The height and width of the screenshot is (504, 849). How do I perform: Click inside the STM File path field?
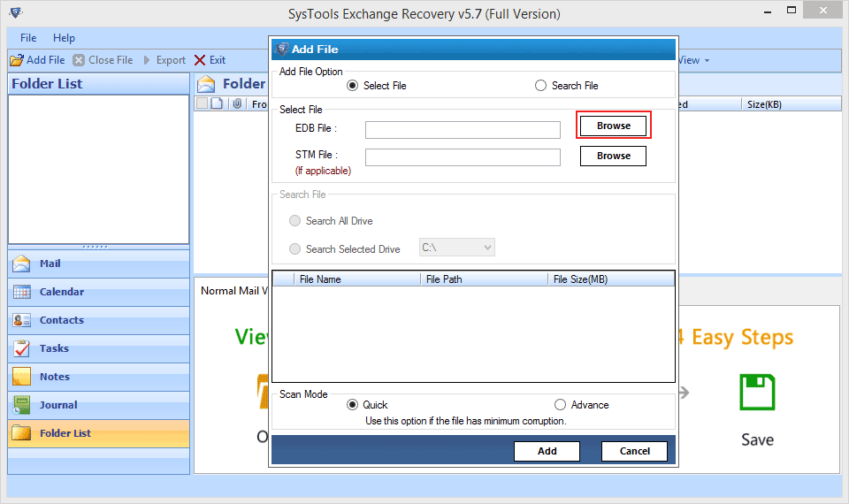pos(463,157)
